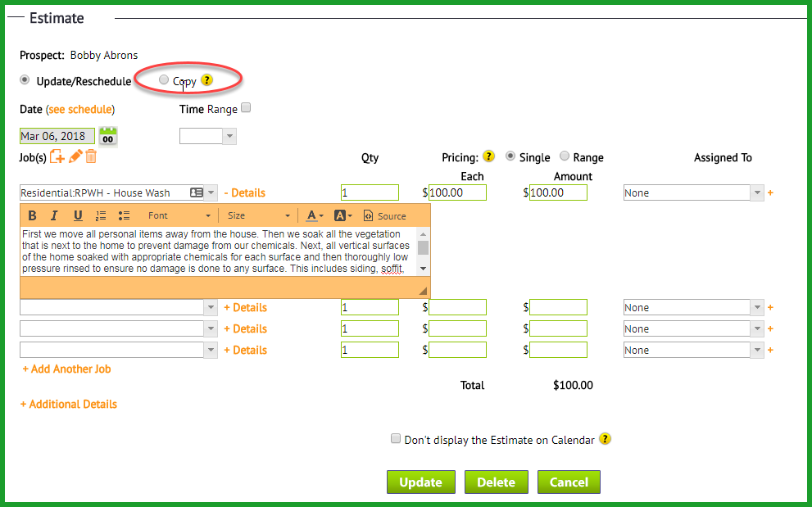Click plus beside second row Assigned To
The image size is (812, 507).
pos(770,308)
